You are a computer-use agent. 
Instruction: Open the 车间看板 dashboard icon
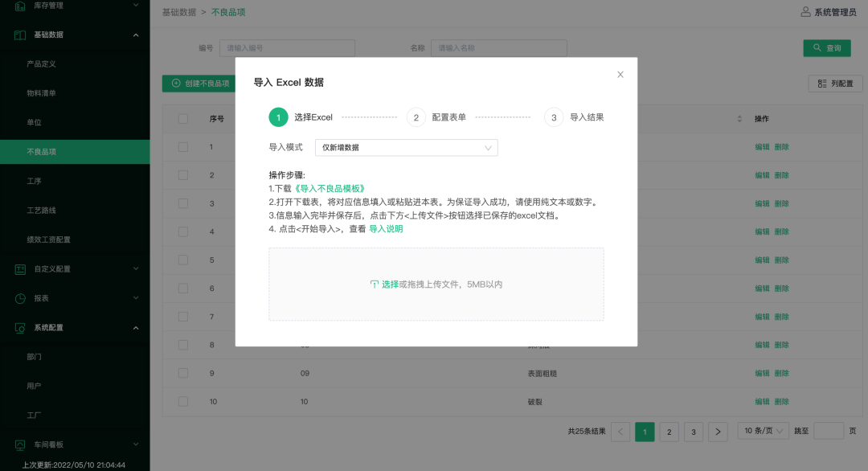click(x=22, y=444)
